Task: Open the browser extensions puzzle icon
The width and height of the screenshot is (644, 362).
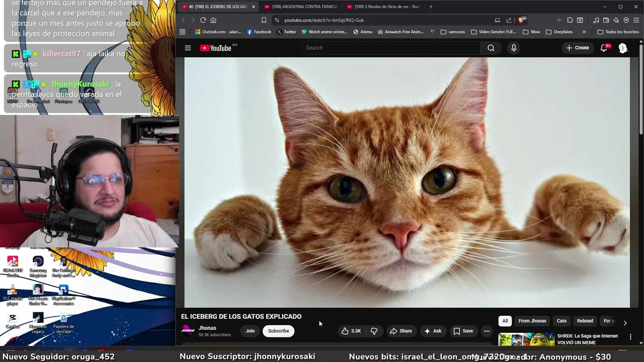Action: point(570,20)
